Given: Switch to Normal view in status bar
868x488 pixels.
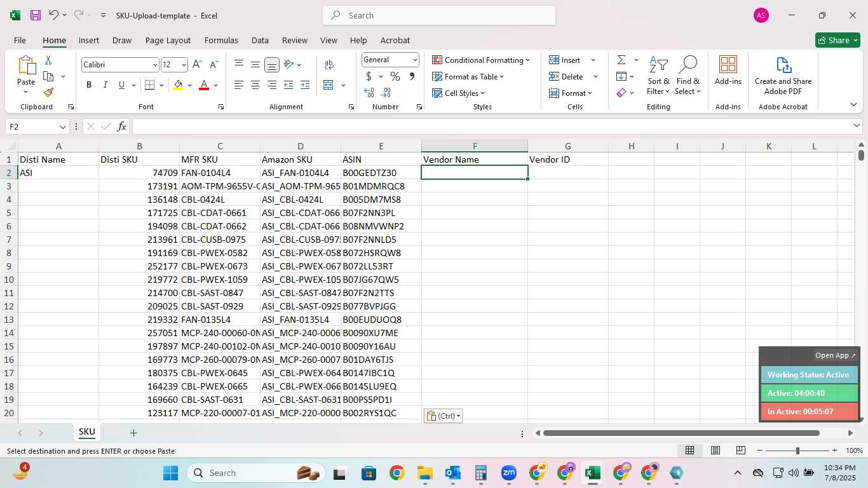Looking at the screenshot, I should click(x=689, y=451).
